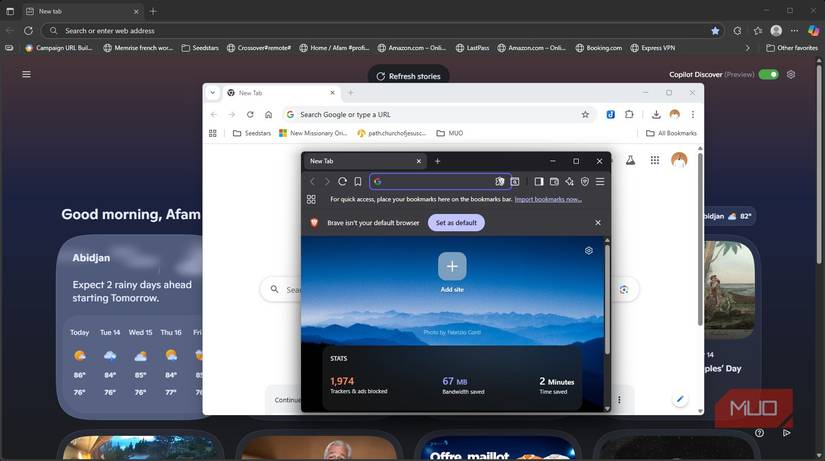Open Chrome three-dot menu

692,115
